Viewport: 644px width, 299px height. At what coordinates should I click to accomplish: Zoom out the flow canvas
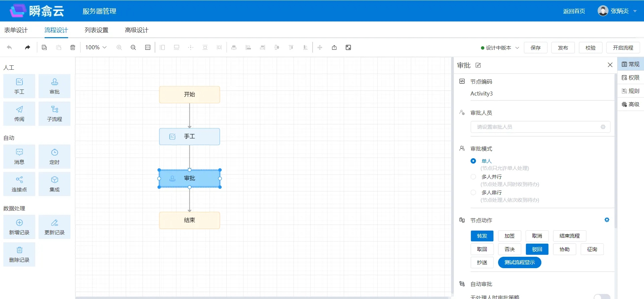pos(133,48)
